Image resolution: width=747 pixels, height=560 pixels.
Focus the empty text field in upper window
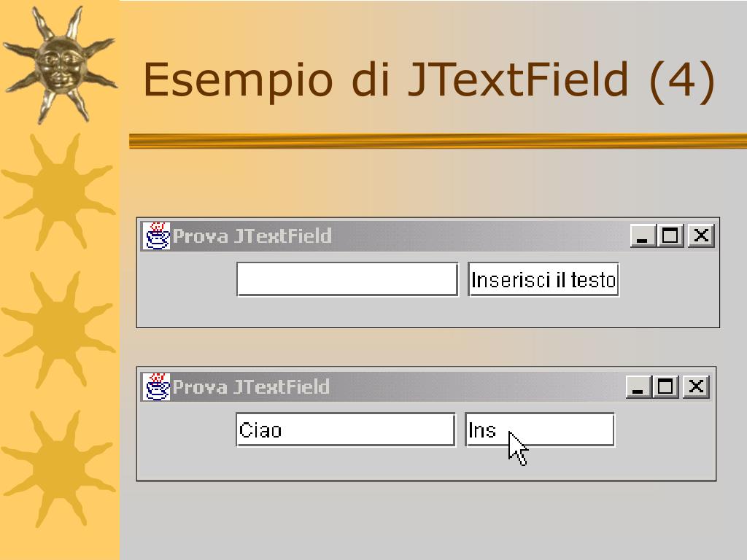347,279
